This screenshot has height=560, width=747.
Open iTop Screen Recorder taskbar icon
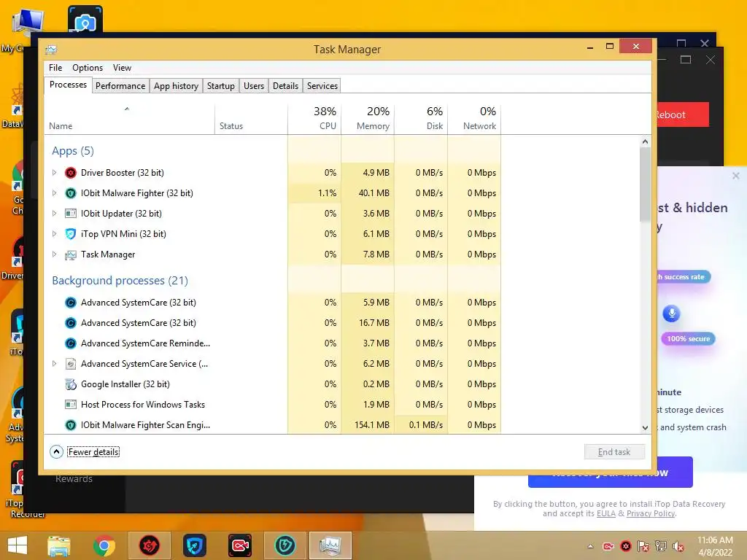point(239,545)
